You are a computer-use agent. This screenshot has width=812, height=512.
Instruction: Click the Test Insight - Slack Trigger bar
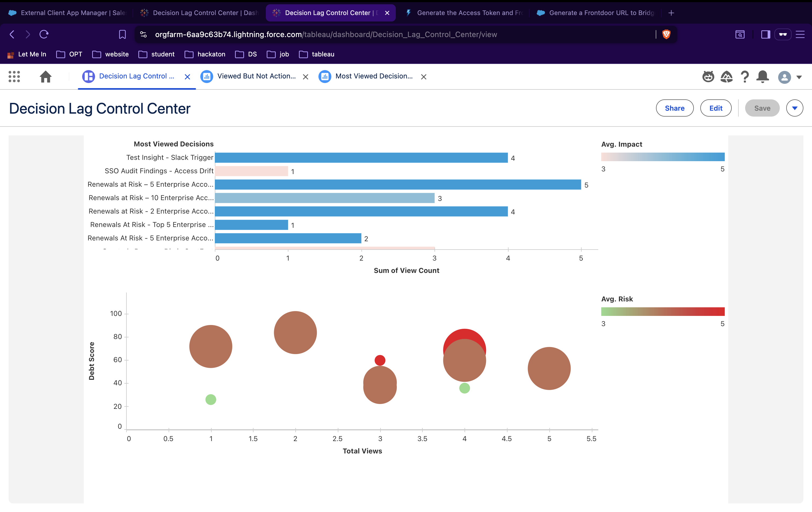pos(361,157)
